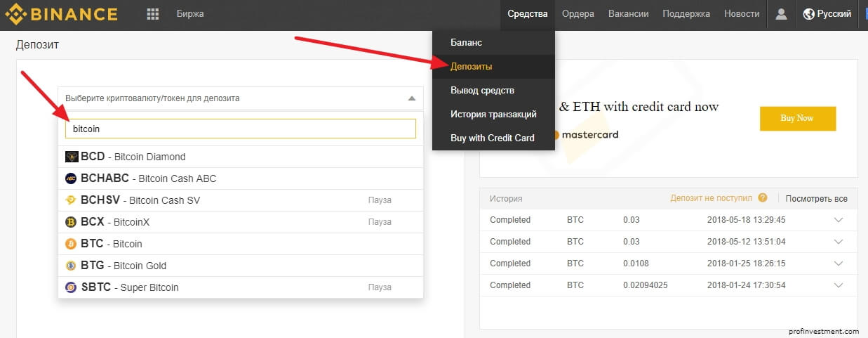The image size is (868, 338).
Task: Click the Депозит page heading
Action: (37, 45)
